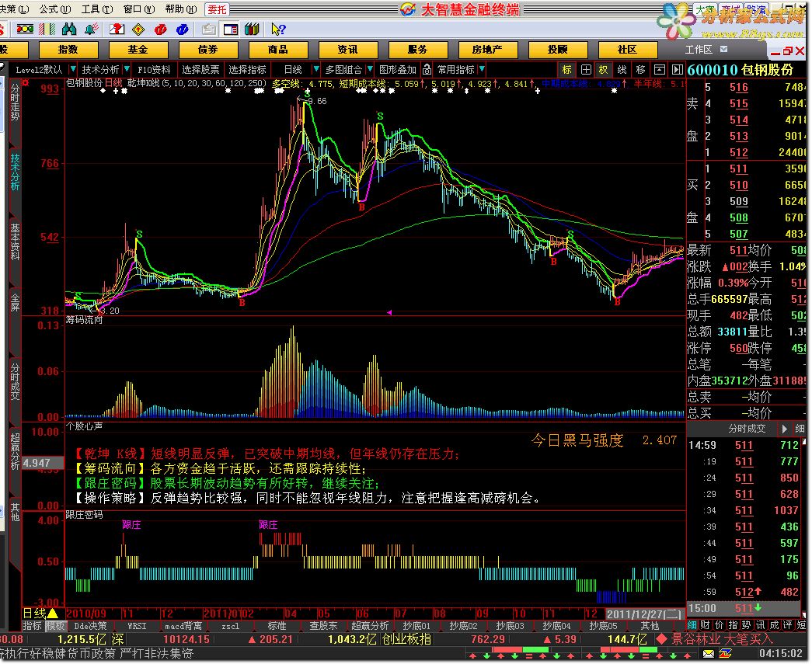Expand the 常用指标 dropdown arrow
812x664 pixels.
tap(482, 69)
